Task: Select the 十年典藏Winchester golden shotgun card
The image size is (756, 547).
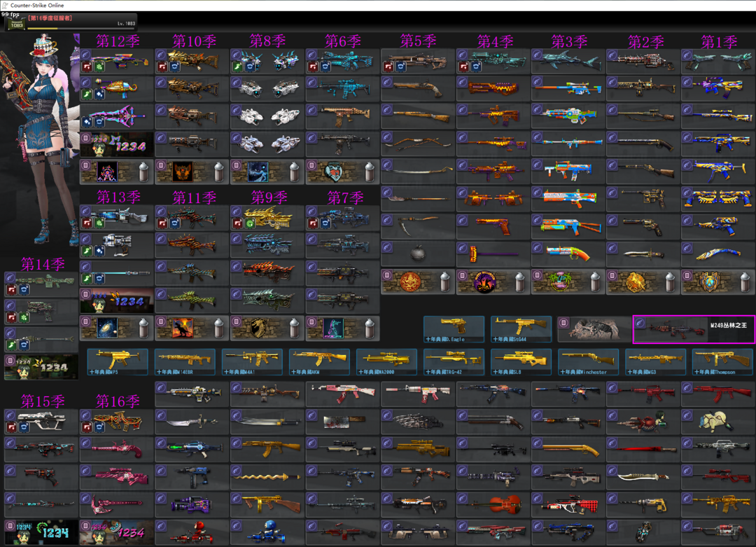Action: (x=588, y=362)
